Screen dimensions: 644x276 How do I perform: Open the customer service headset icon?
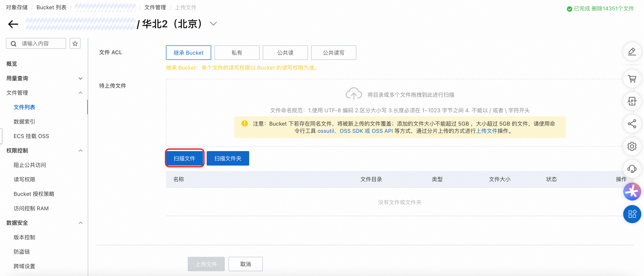[632, 169]
